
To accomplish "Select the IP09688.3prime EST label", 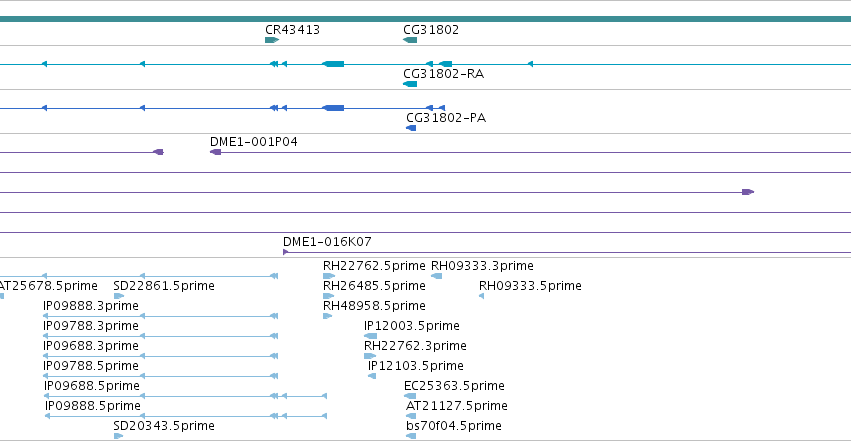I will tap(91, 346).
